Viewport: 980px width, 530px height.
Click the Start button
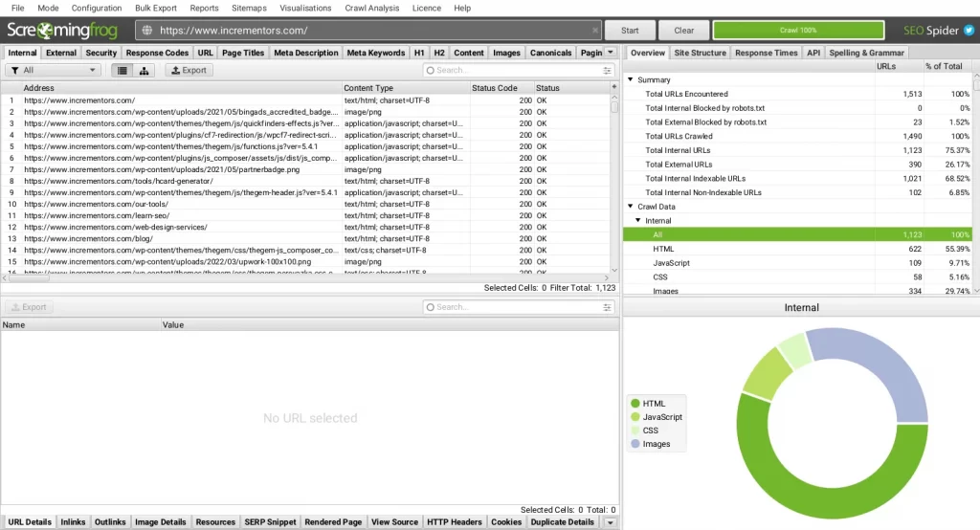(x=630, y=30)
